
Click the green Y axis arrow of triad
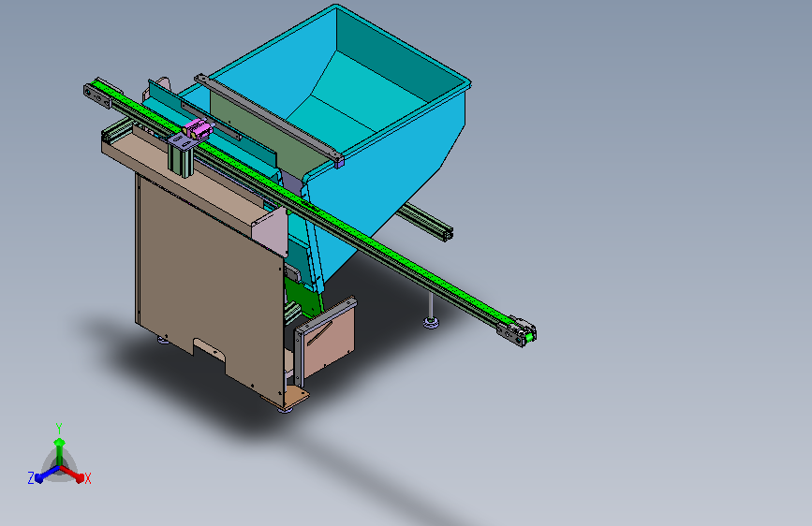coord(60,451)
